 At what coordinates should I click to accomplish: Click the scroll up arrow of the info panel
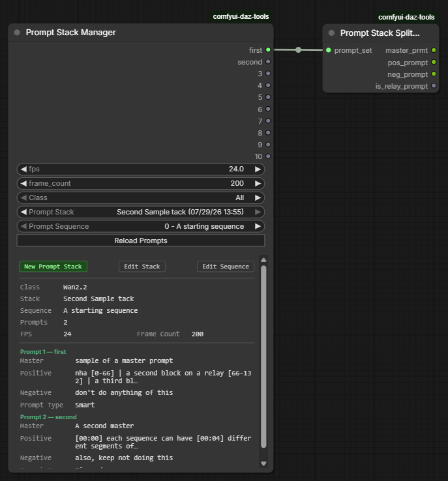pos(263,260)
